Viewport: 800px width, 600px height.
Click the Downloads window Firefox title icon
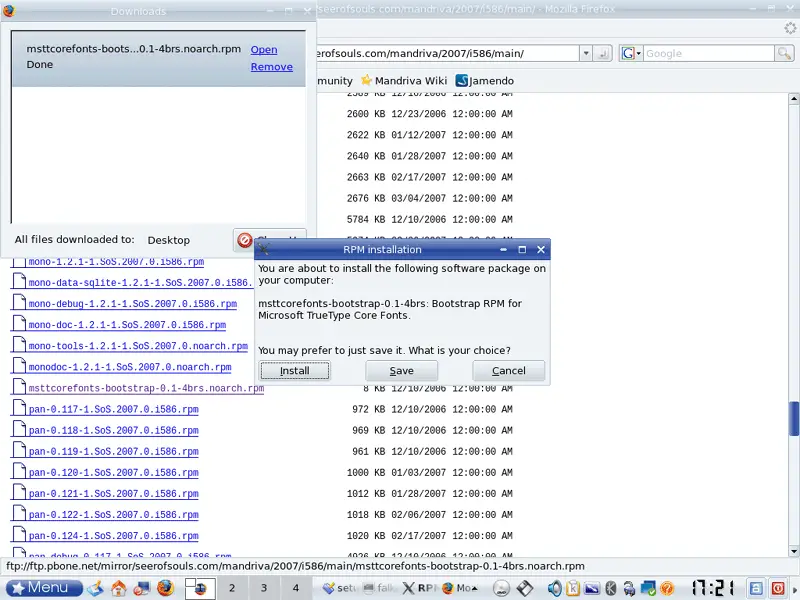pyautogui.click(x=8, y=10)
